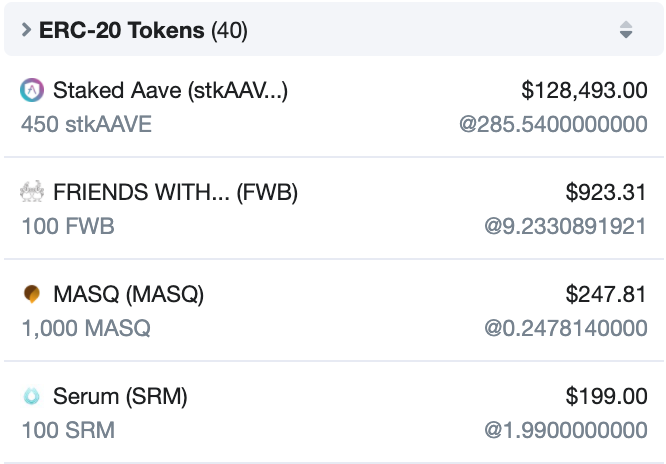
Task: Click the 100 FWB balance text
Action: tap(68, 226)
